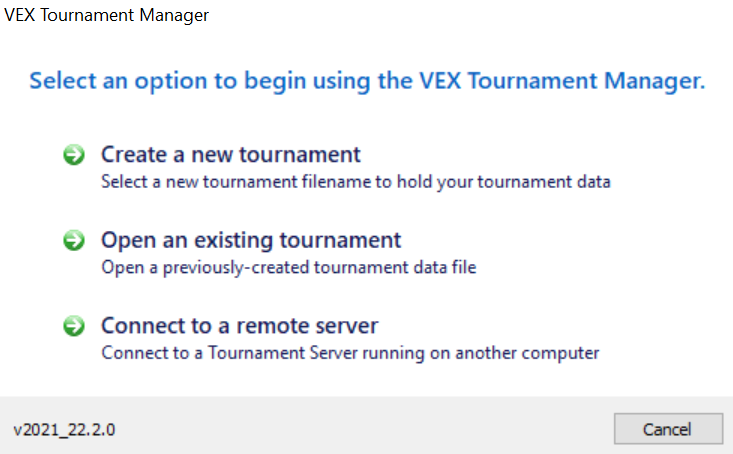Click the VEX Tournament Manager window title

[x=106, y=16]
